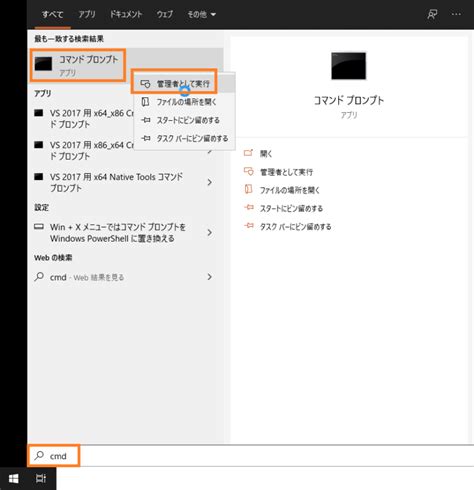The height and width of the screenshot is (490, 474).
Task: Click タスク バーにピン留めする in details pane
Action: pos(296,227)
